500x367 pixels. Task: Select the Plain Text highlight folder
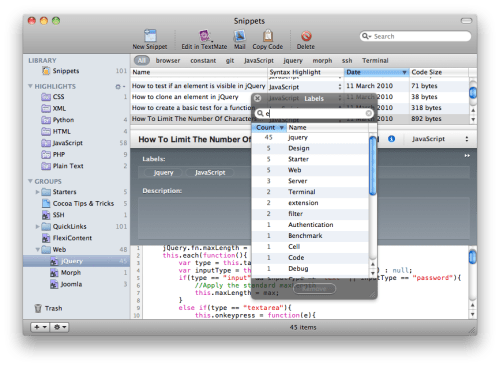click(68, 166)
